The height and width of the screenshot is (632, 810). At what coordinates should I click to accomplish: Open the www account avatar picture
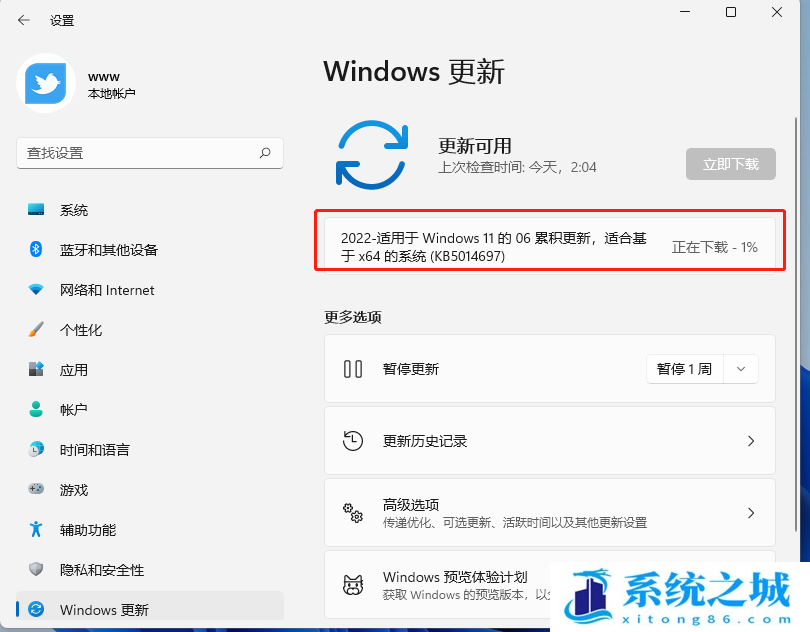pos(46,83)
